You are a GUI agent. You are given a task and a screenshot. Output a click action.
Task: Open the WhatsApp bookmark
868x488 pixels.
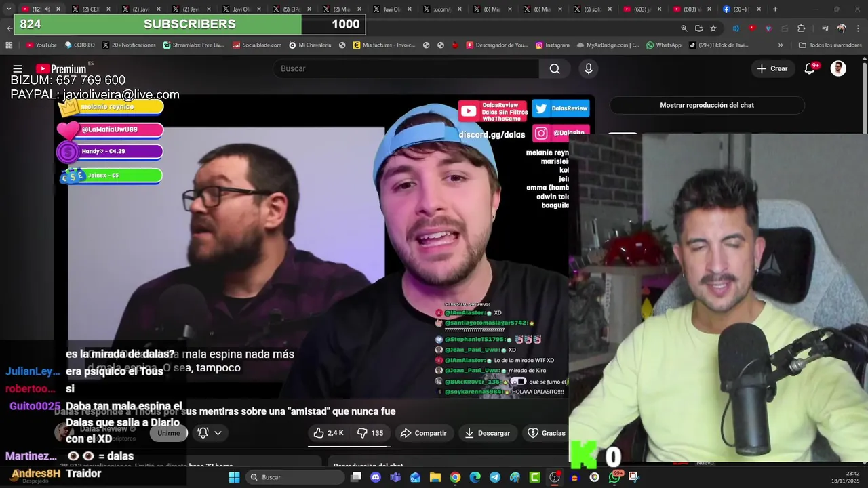[x=664, y=45]
